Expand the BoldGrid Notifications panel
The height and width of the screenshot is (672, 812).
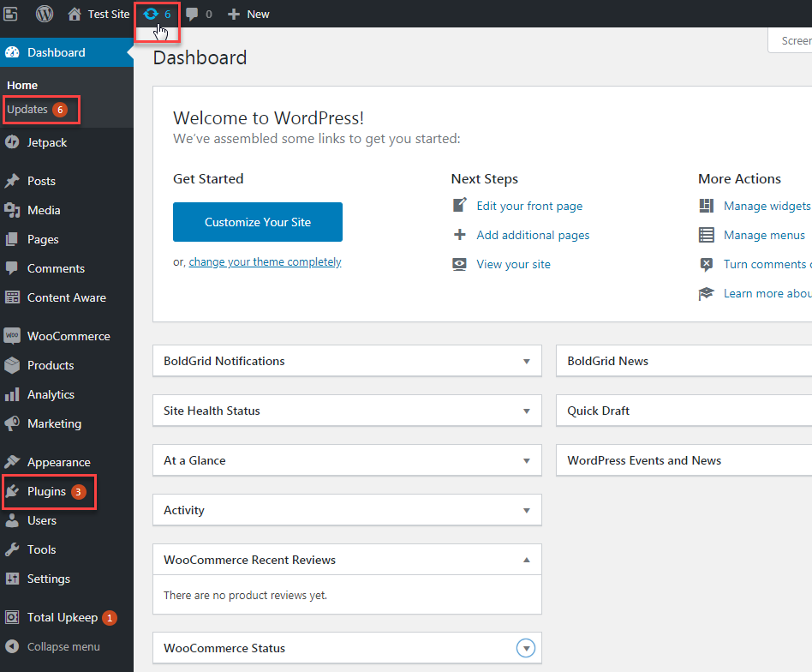[x=526, y=362]
